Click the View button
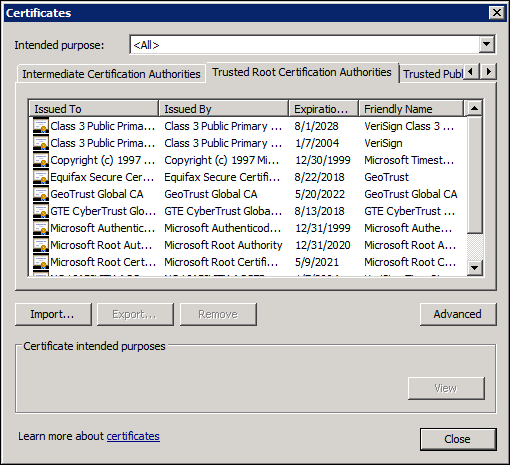The image size is (510, 465). click(x=446, y=388)
